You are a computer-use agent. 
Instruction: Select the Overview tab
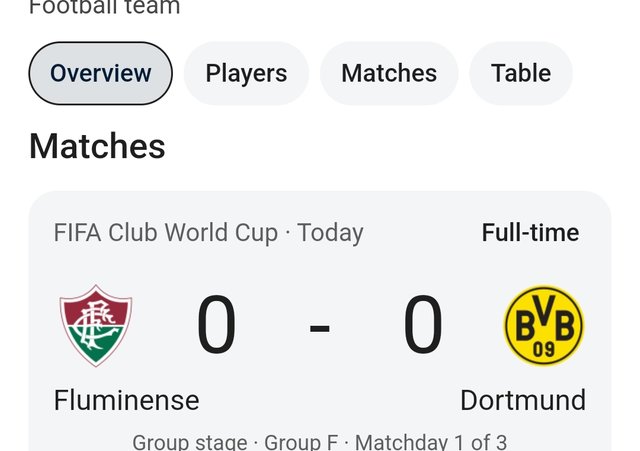coord(100,73)
